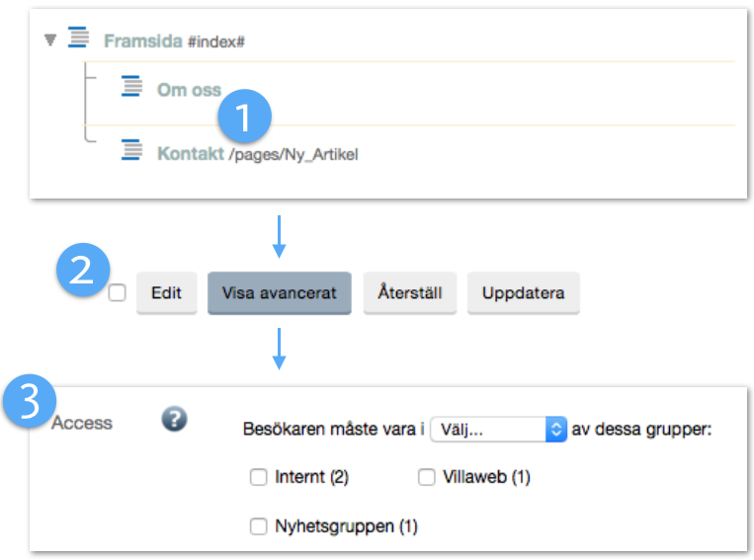This screenshot has width=754, height=560.
Task: Enable the Internt group checkbox
Action: [259, 477]
